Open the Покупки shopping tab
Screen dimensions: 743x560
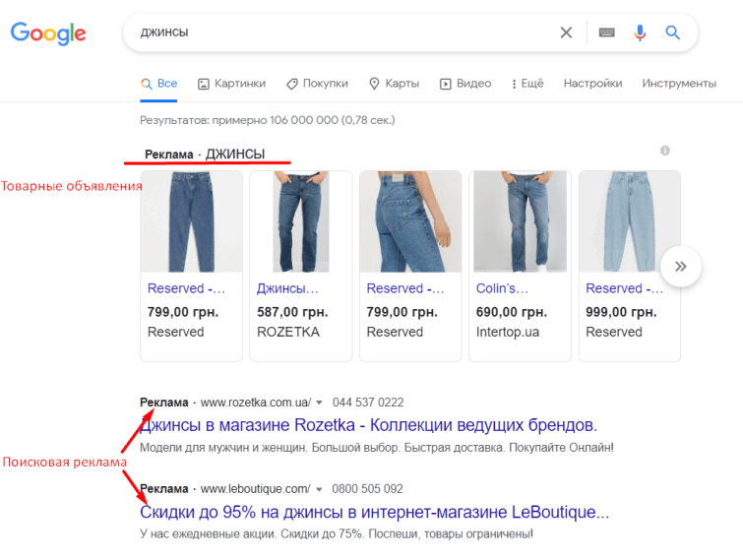coord(317,84)
